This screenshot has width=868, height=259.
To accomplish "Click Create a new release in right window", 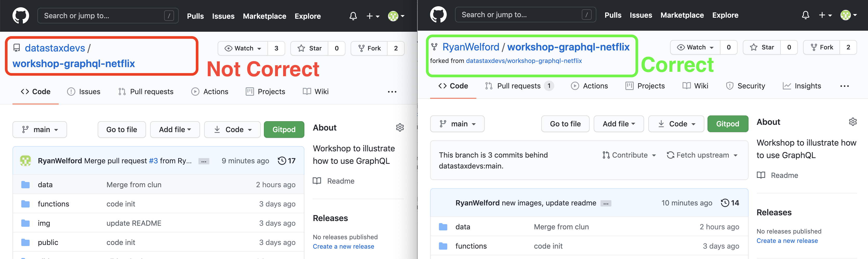I will [787, 241].
